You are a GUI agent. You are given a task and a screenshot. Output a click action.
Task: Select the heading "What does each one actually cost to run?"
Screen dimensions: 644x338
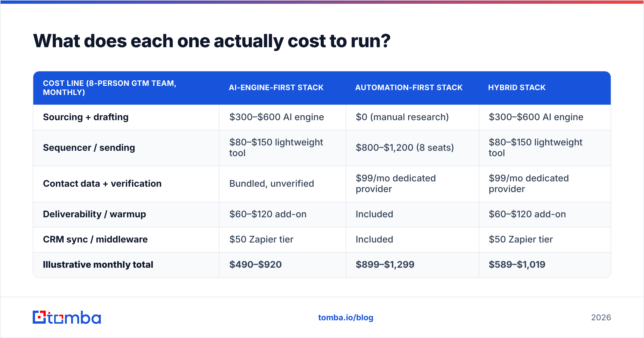[x=212, y=41]
